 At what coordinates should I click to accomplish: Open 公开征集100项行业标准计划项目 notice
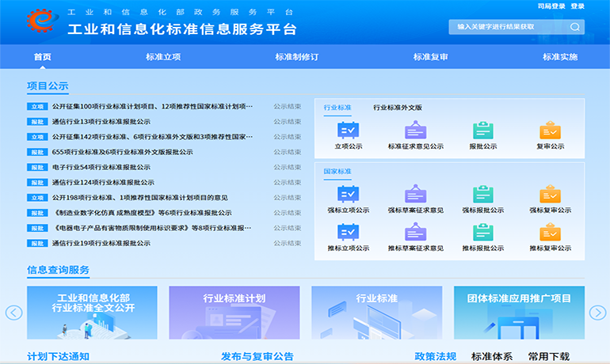(152, 107)
